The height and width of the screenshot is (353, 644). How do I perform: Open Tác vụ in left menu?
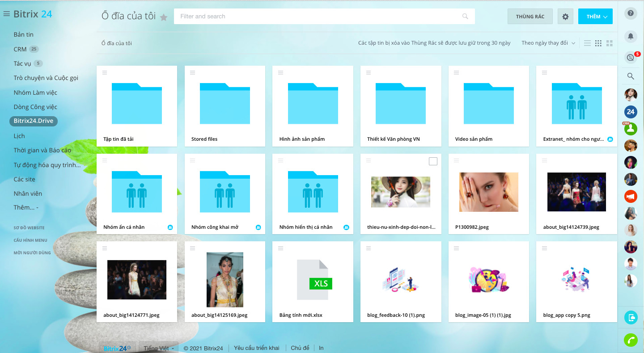22,63
